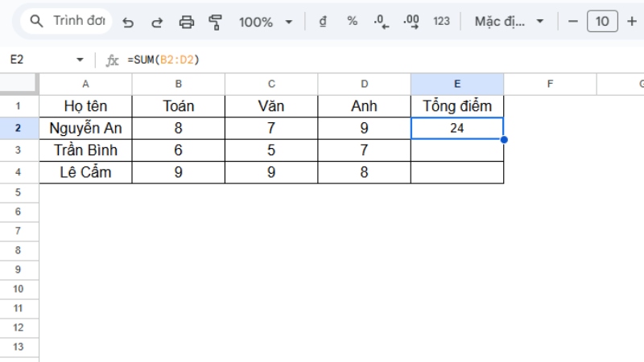
Task: Apply currency format with the đ icon
Action: click(x=323, y=21)
